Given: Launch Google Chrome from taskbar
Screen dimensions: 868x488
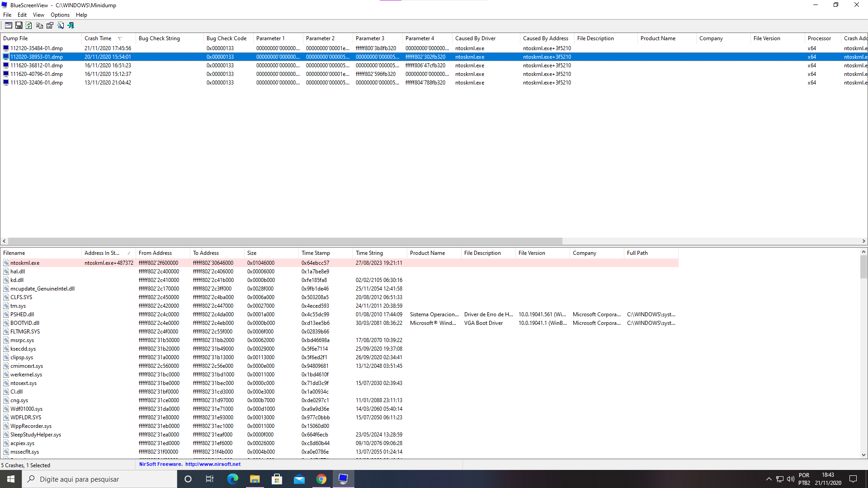Looking at the screenshot, I should tap(321, 479).
